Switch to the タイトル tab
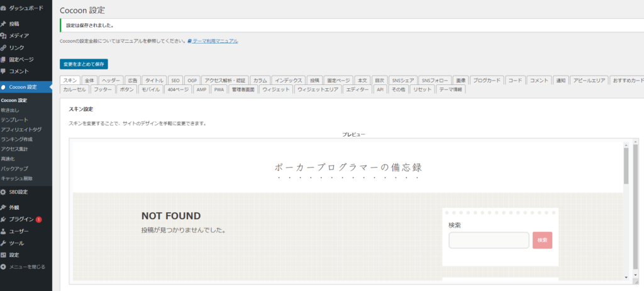The height and width of the screenshot is (291, 644). click(x=155, y=80)
